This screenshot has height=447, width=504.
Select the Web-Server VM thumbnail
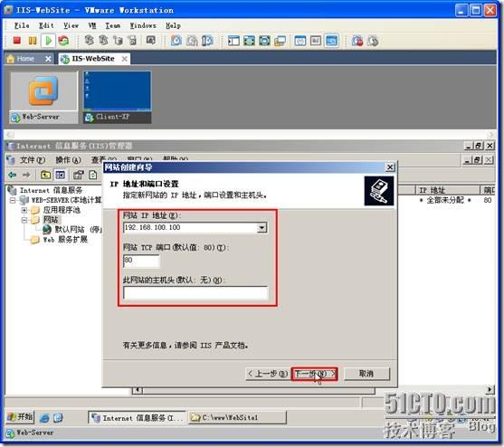43,98
